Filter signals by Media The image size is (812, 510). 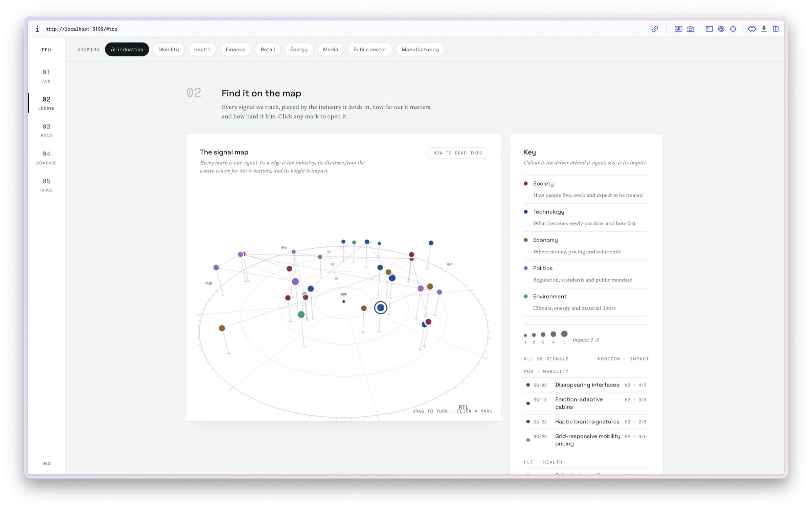tap(331, 49)
